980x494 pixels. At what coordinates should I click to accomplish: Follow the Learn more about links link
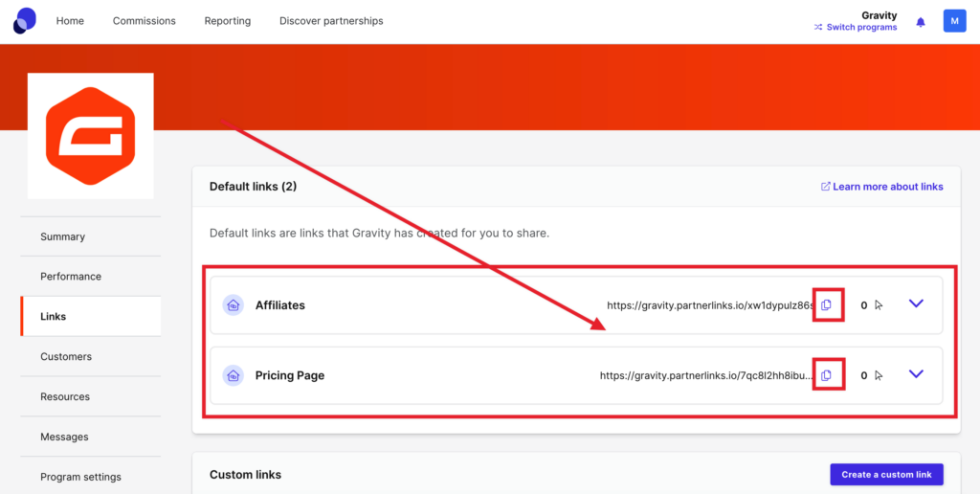(881, 187)
